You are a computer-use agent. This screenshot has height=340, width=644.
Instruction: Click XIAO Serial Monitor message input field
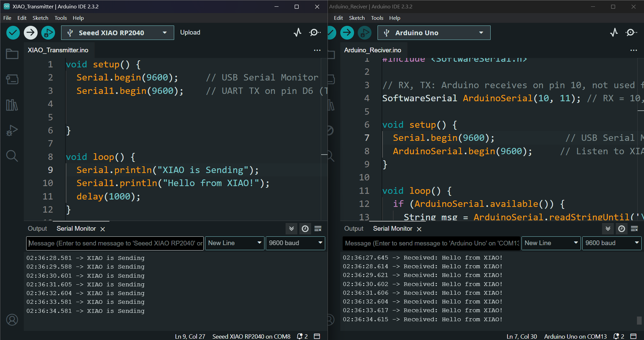[x=115, y=243]
